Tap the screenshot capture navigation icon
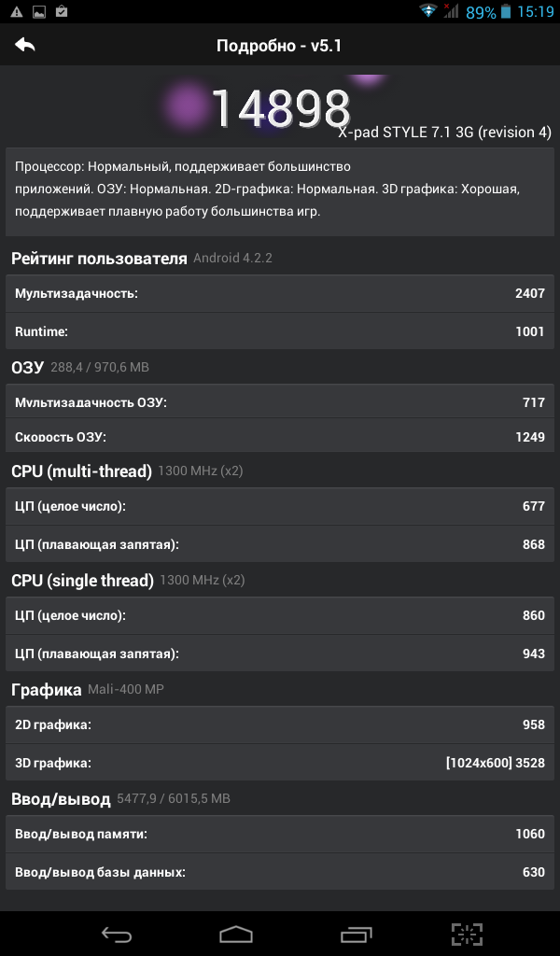 (x=467, y=934)
